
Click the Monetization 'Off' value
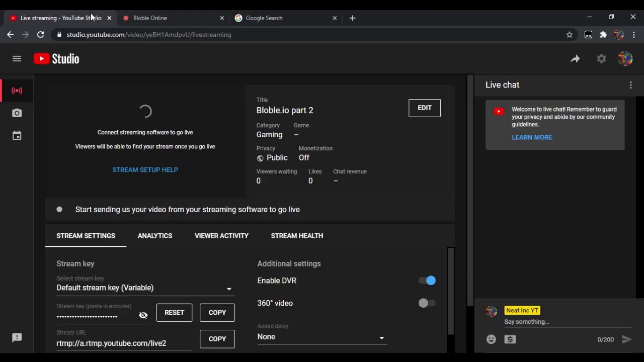(304, 158)
